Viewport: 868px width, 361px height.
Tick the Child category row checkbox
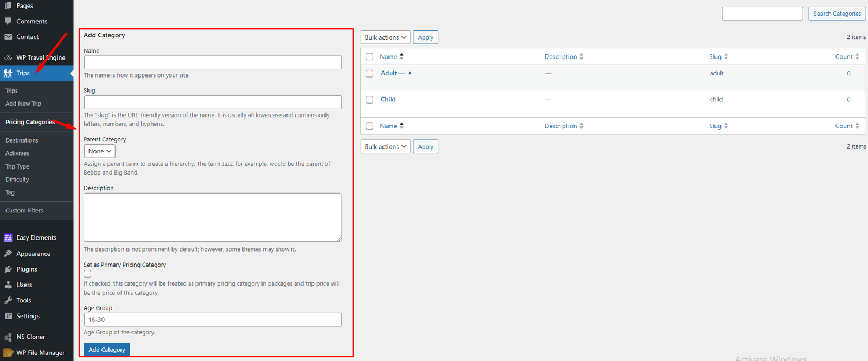(369, 100)
